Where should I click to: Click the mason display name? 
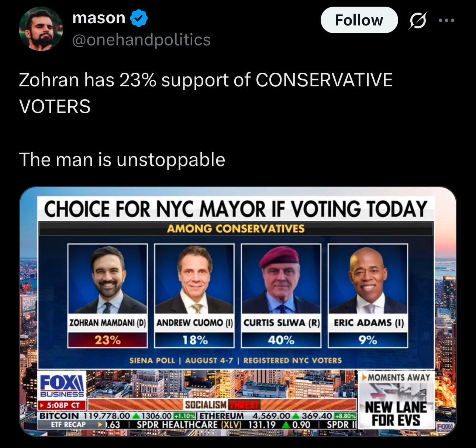coord(99,18)
